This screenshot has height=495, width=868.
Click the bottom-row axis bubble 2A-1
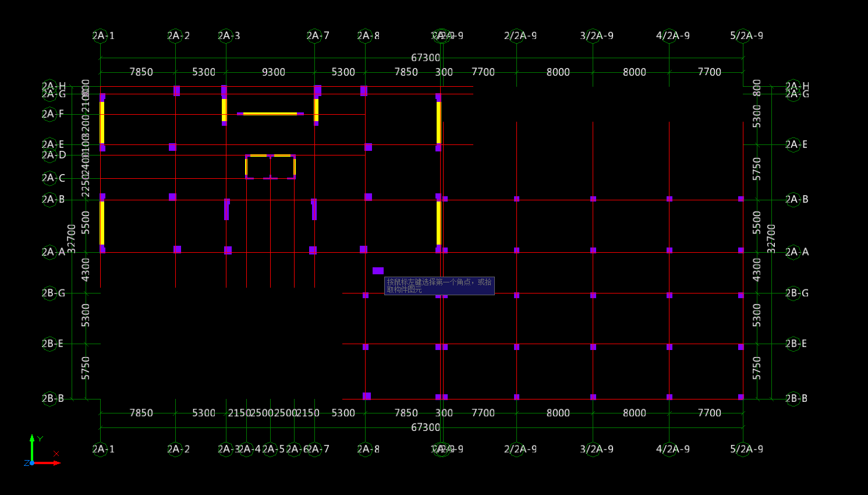(x=103, y=449)
